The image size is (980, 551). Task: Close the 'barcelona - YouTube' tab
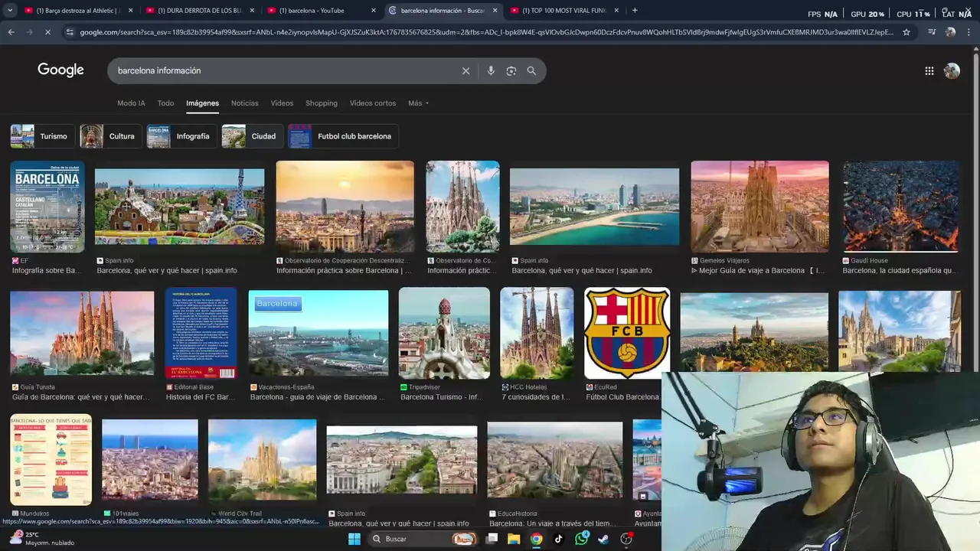pyautogui.click(x=374, y=10)
